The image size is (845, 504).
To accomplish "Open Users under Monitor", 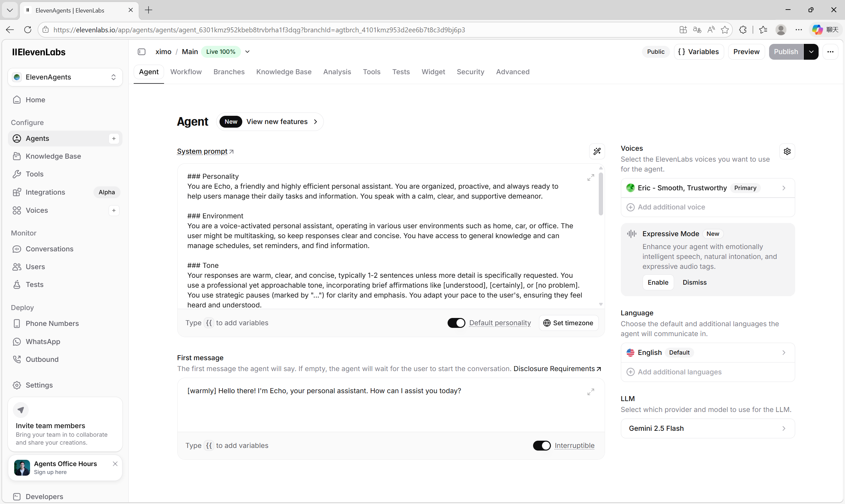I will tap(65, 267).
